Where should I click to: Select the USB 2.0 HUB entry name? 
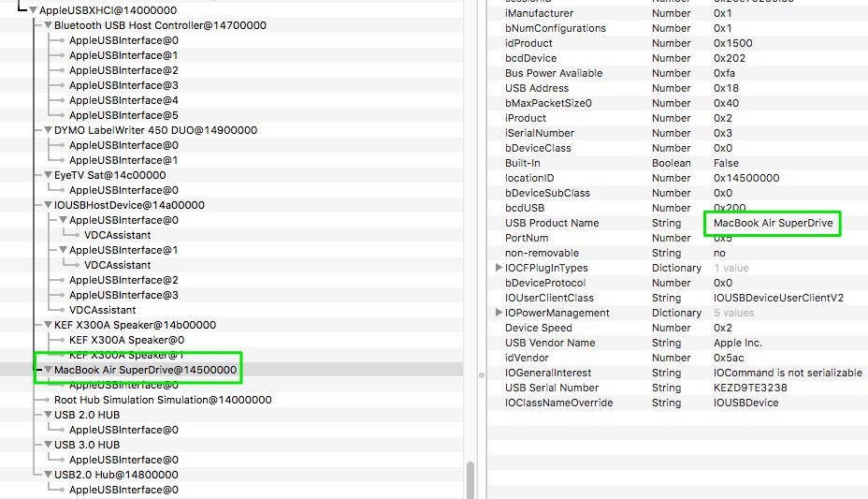point(87,414)
